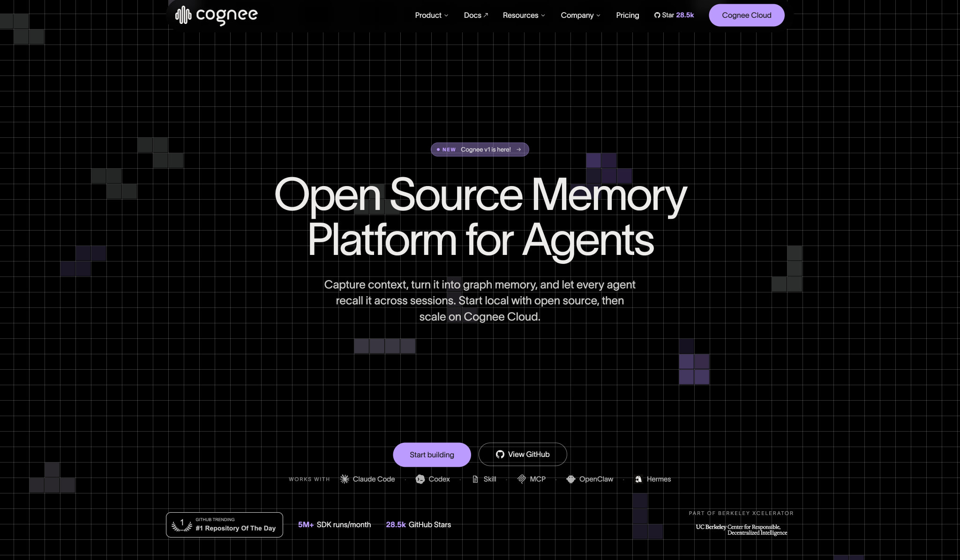This screenshot has width=960, height=560.
Task: Click the Start building button
Action: (x=432, y=455)
